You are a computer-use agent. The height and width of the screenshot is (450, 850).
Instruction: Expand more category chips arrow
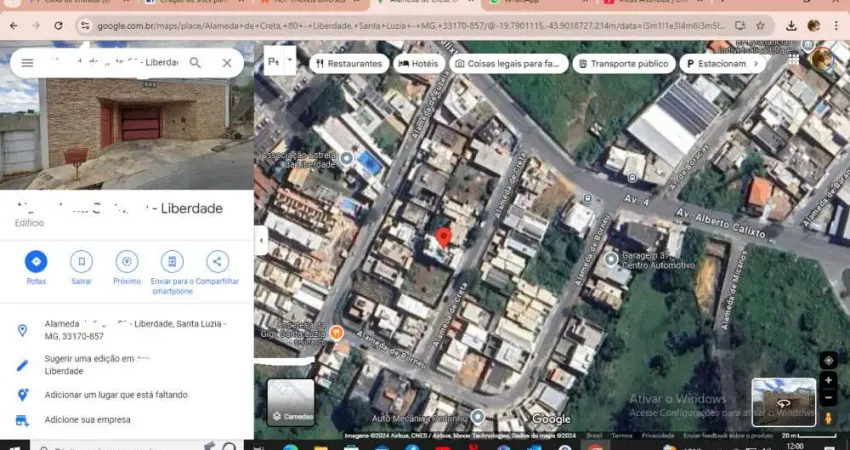click(756, 63)
